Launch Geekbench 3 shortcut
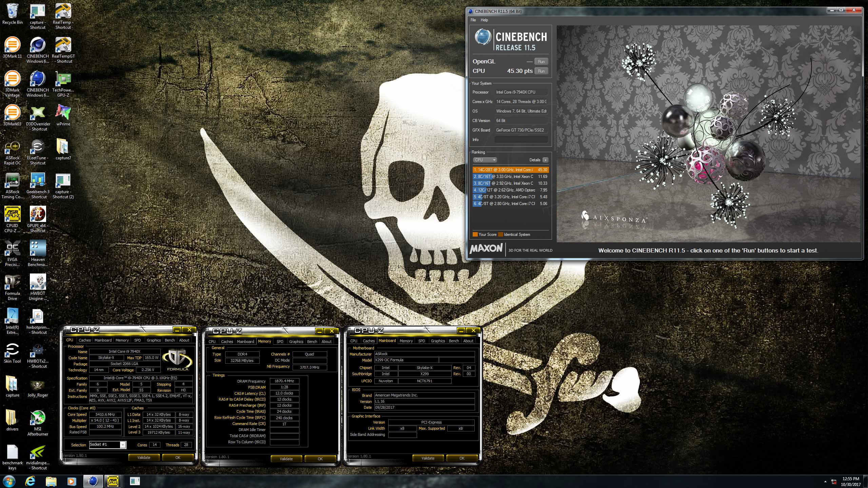The image size is (868, 488). [x=38, y=186]
